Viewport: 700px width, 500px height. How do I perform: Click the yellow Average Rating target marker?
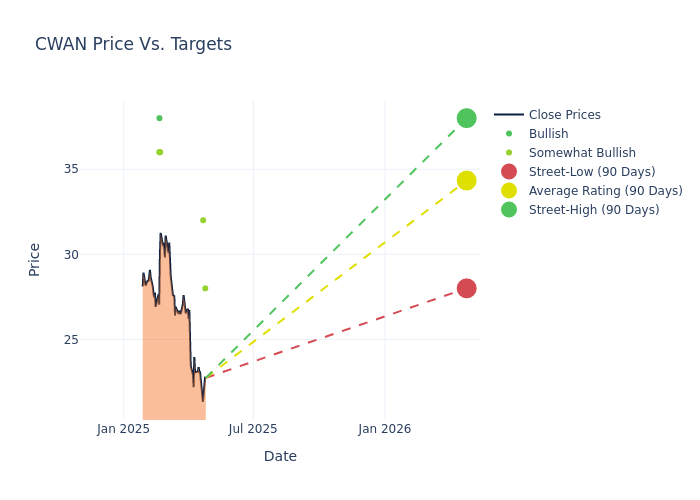coord(466,181)
